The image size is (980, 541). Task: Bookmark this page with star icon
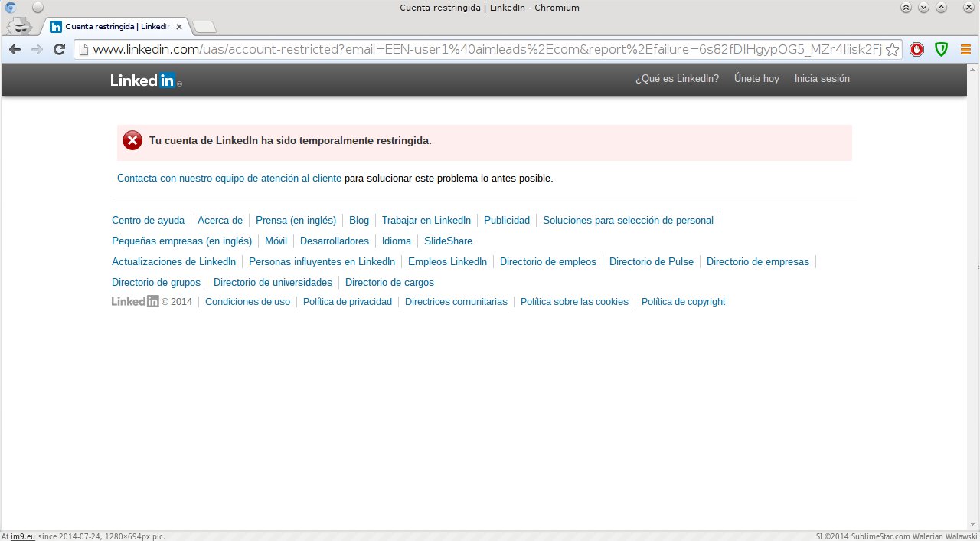coord(892,50)
